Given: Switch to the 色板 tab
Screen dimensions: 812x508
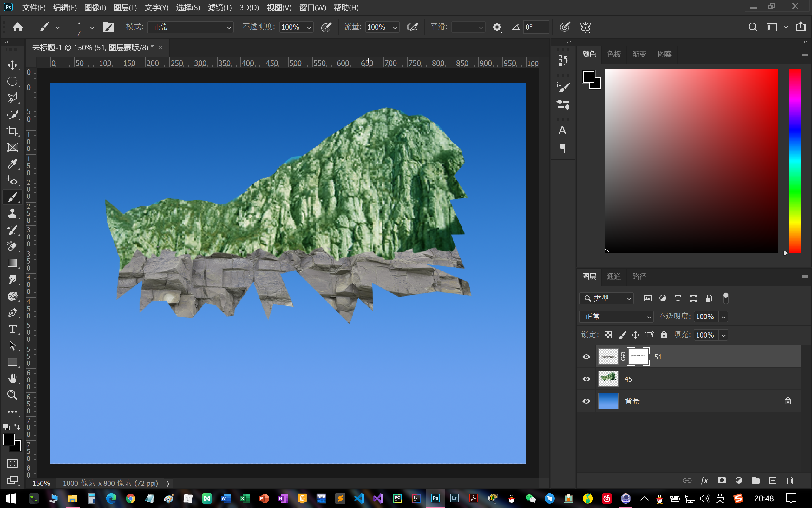Looking at the screenshot, I should [614, 54].
